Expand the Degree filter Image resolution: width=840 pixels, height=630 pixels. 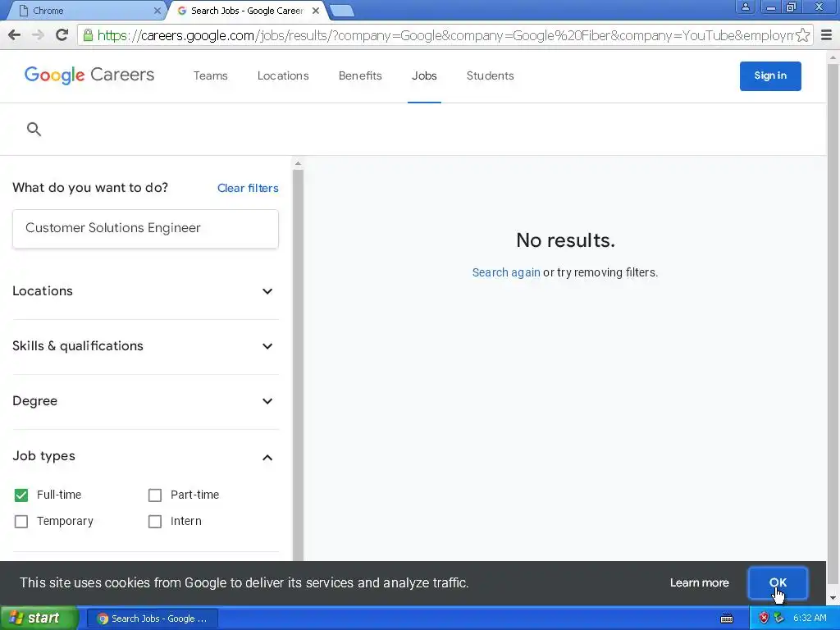click(x=145, y=401)
